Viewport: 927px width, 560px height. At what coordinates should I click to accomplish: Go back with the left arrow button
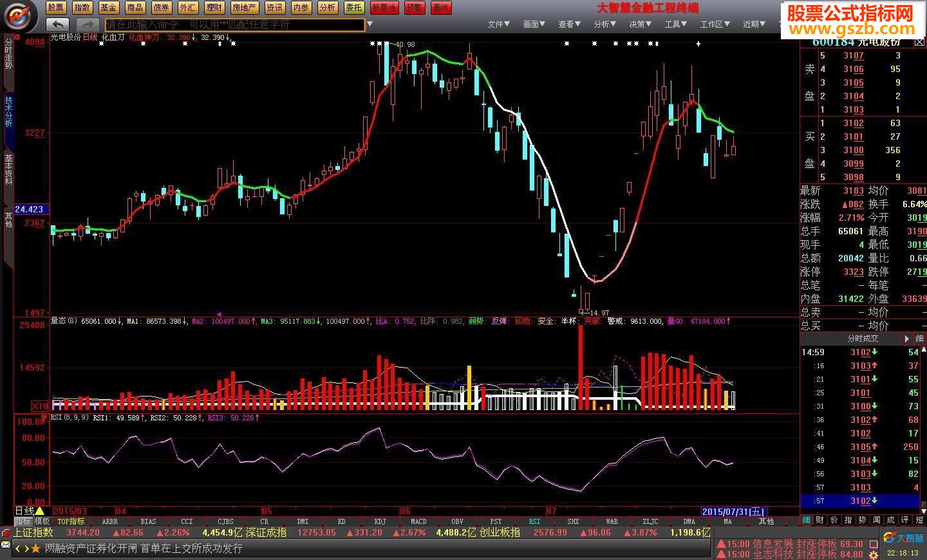tap(57, 24)
